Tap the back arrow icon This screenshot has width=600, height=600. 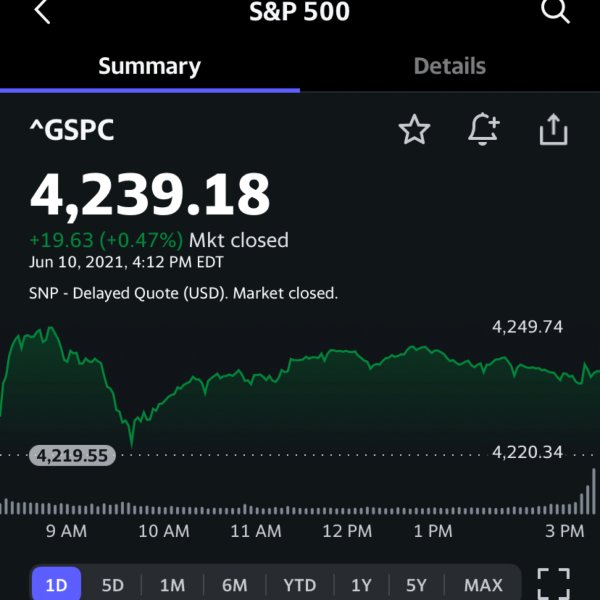(42, 11)
